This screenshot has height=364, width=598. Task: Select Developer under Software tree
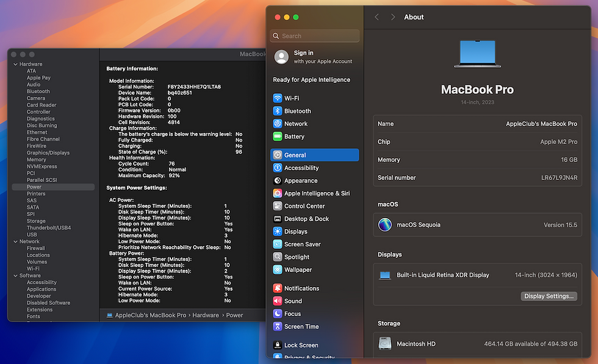38,296
